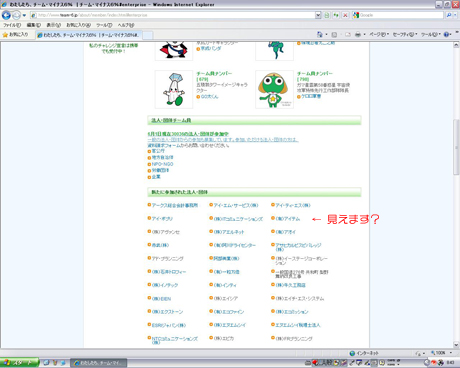Click the Google search input field
460x368 pixels.
(401, 15)
